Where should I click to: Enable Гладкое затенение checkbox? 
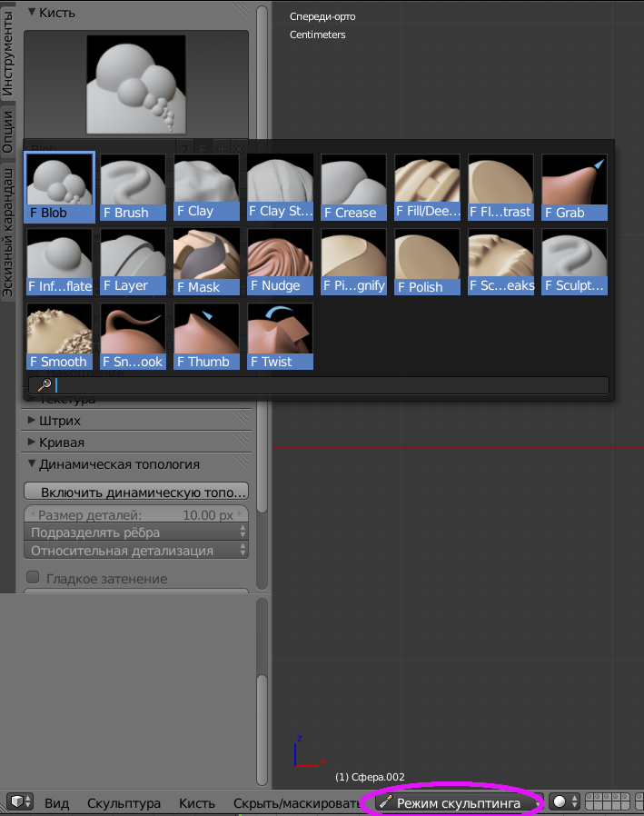33,578
